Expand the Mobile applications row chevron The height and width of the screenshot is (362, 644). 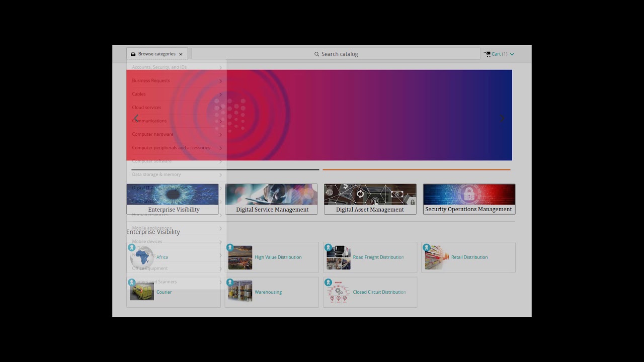pos(220,229)
